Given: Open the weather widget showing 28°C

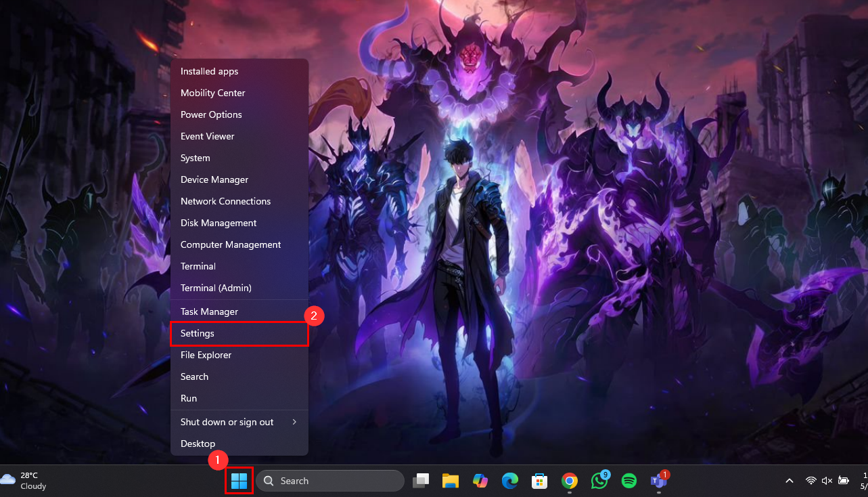Looking at the screenshot, I should point(24,481).
